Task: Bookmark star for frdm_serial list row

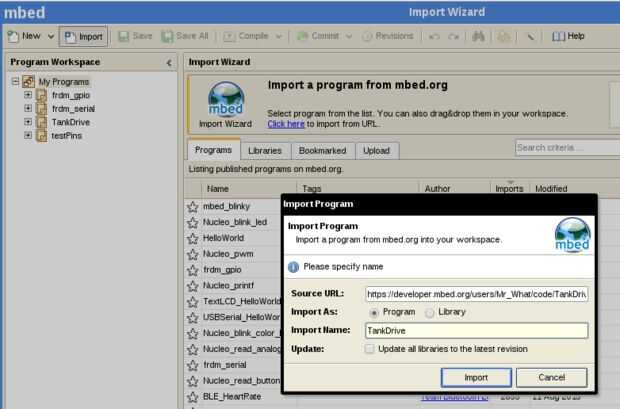Action: (193, 365)
